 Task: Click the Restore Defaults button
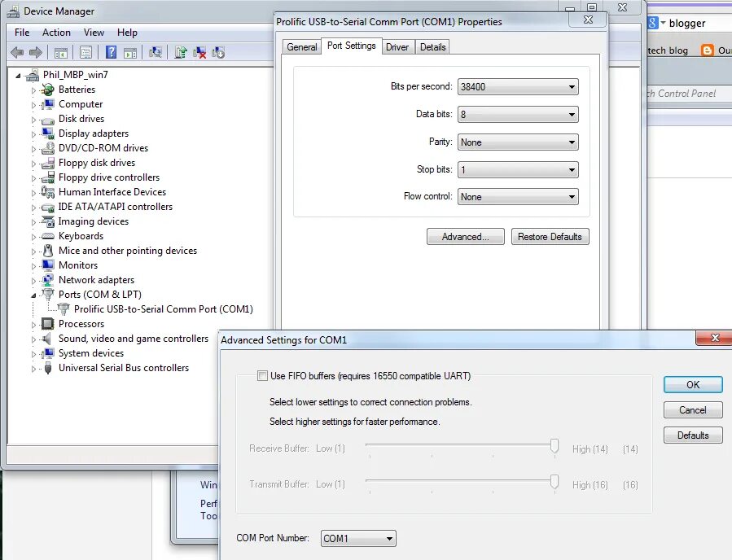click(x=550, y=237)
